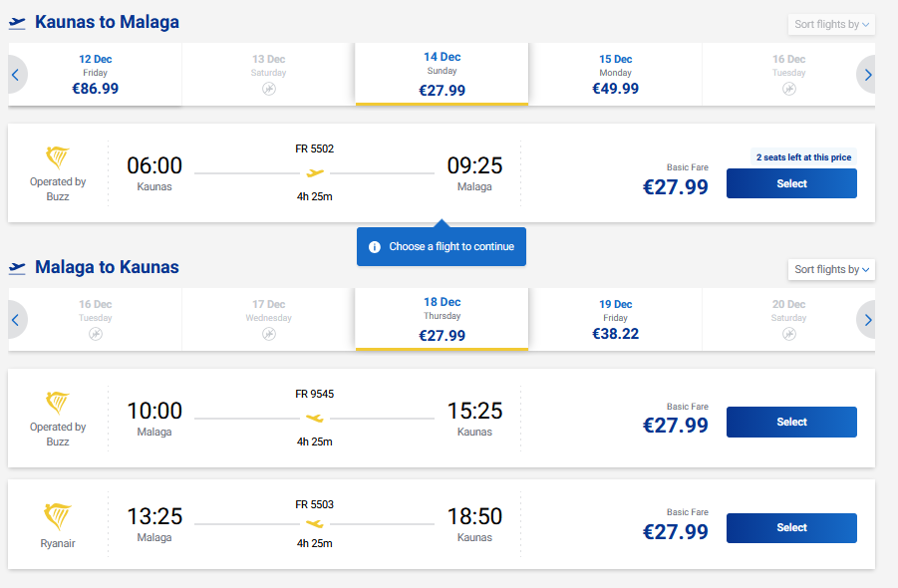898x588 pixels.
Task: Click Buzz harp logo on FR 9545 flight
Action: pyautogui.click(x=58, y=403)
